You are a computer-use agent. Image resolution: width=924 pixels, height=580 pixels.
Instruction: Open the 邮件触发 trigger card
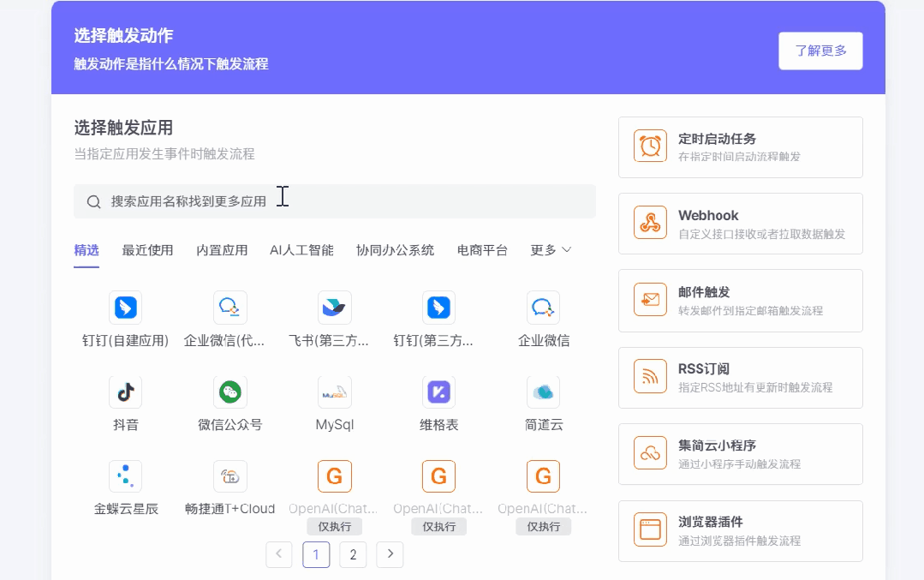(x=740, y=301)
